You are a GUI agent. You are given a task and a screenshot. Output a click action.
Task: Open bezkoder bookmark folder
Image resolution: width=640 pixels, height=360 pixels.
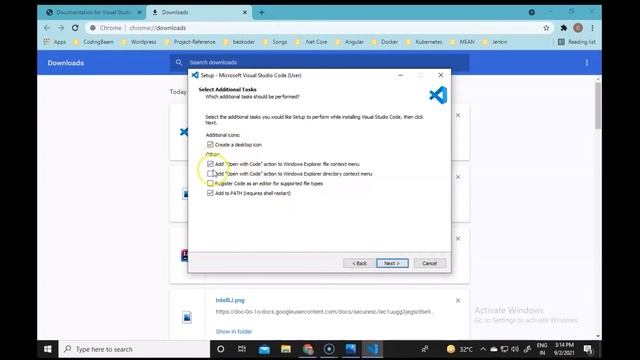click(x=239, y=42)
